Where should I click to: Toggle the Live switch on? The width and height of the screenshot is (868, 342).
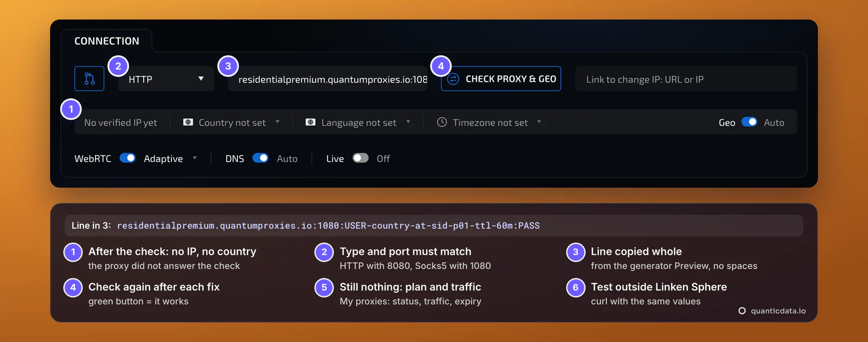pyautogui.click(x=360, y=158)
